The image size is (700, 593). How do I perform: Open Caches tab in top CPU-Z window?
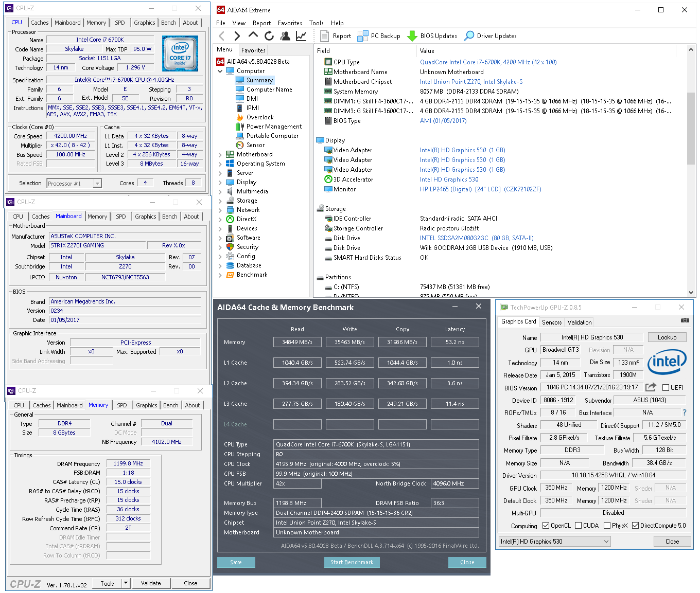[x=39, y=23]
